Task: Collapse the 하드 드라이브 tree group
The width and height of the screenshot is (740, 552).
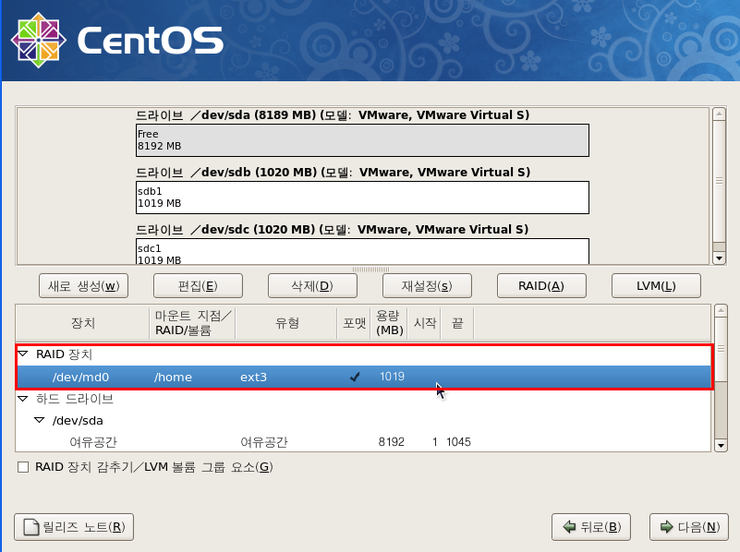Action: [23, 399]
